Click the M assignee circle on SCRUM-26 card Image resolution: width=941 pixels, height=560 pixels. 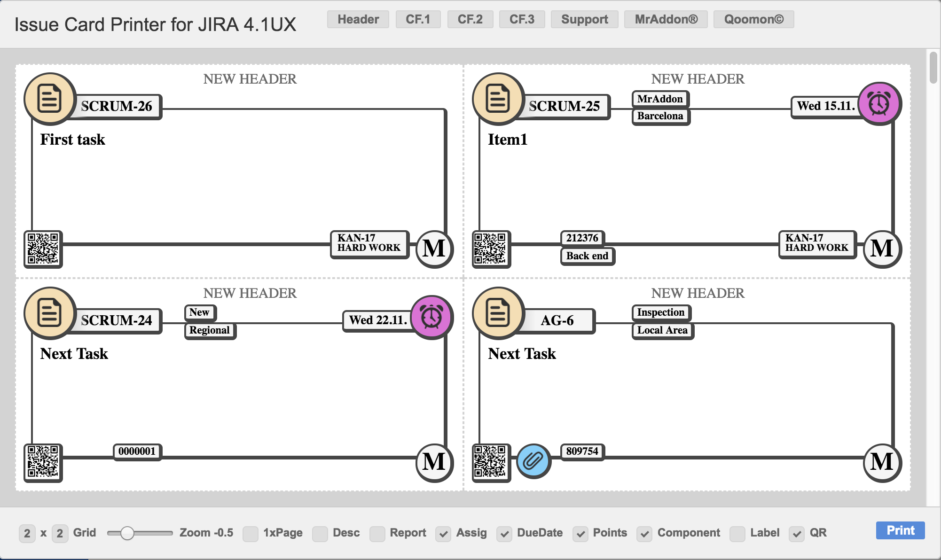pos(434,249)
